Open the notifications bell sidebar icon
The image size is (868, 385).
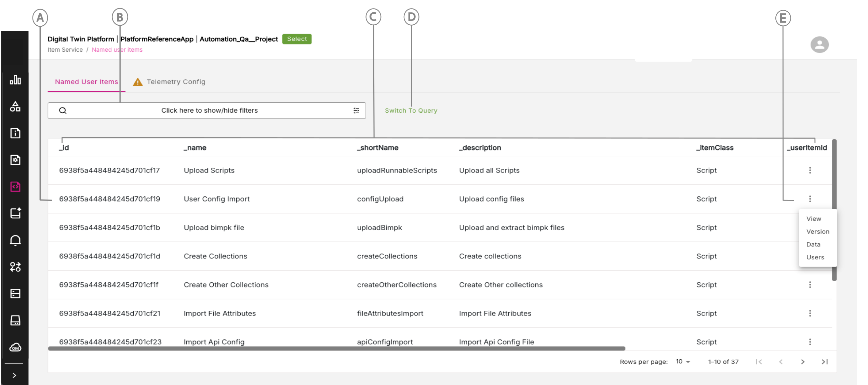(15, 240)
